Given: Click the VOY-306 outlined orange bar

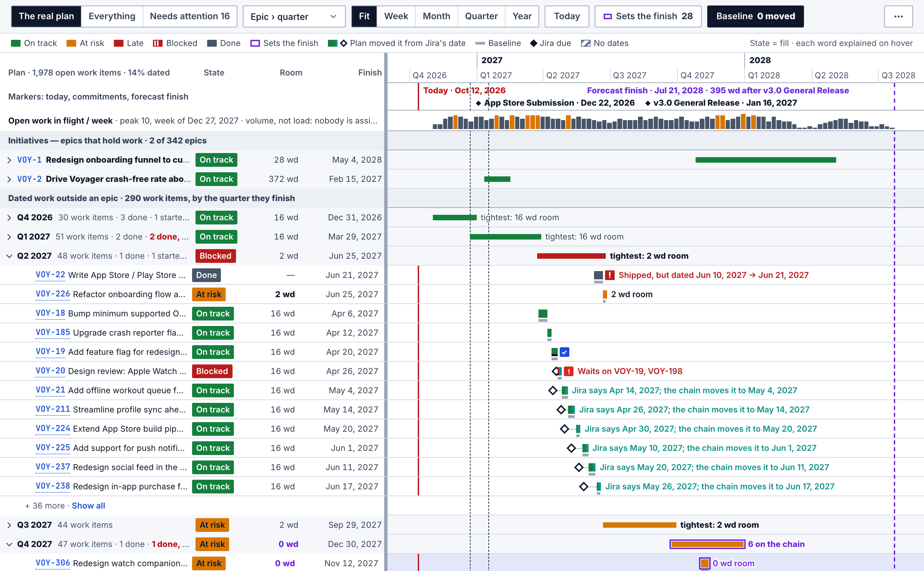Looking at the screenshot, I should pyautogui.click(x=704, y=563).
